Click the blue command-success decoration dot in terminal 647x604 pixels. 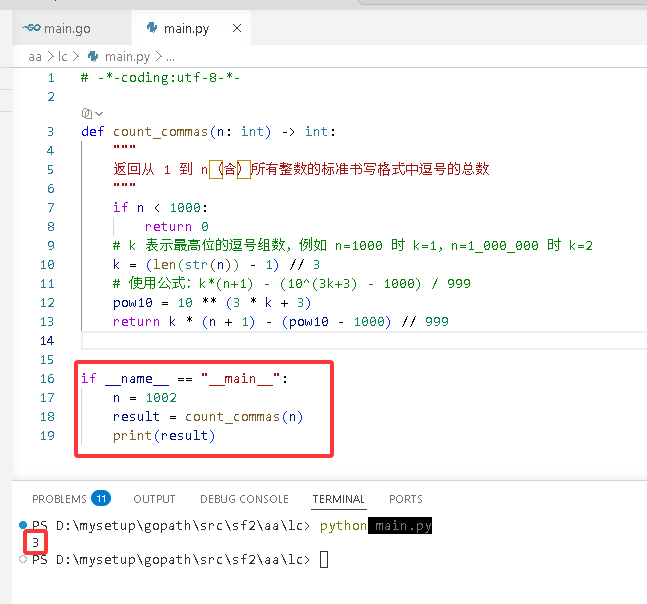(x=23, y=525)
